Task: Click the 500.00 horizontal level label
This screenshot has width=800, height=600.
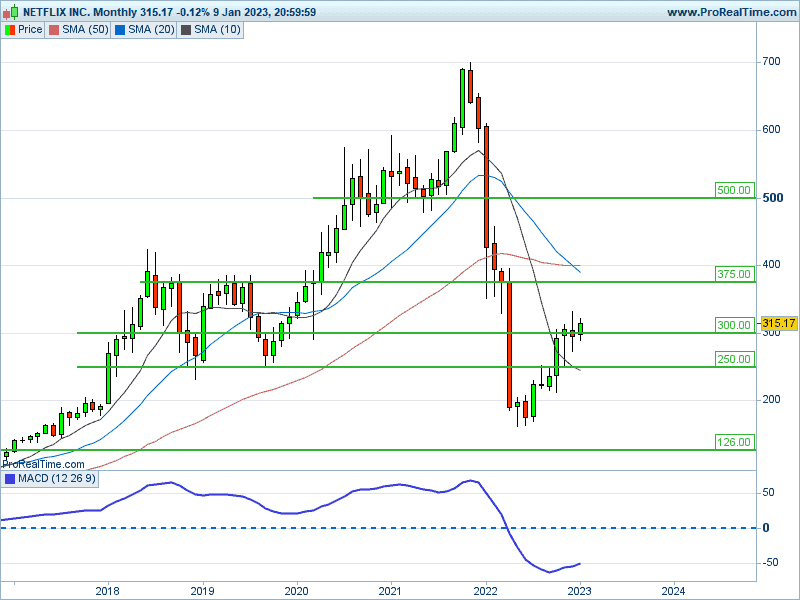Action: click(733, 190)
